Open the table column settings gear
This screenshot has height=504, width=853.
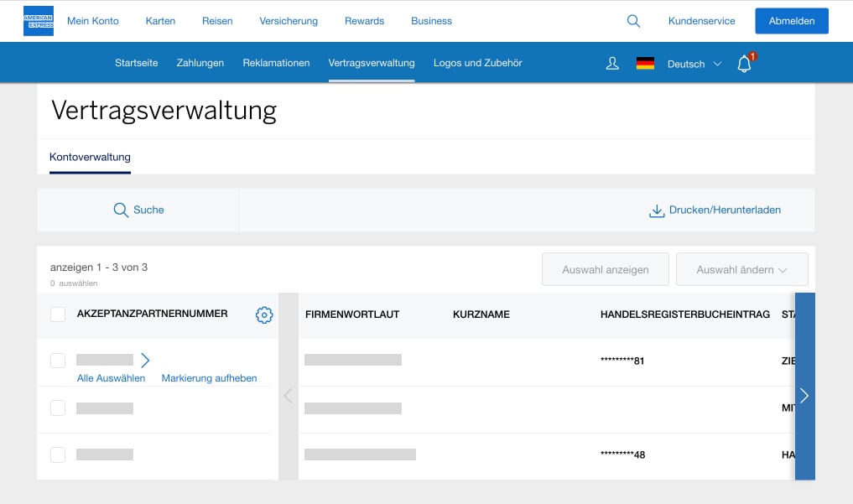pos(264,314)
